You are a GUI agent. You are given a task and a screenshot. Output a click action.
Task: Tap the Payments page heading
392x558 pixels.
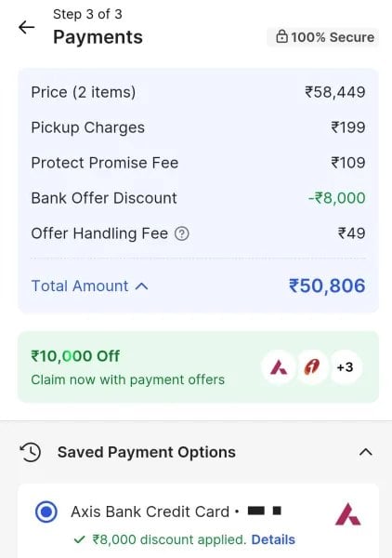98,37
